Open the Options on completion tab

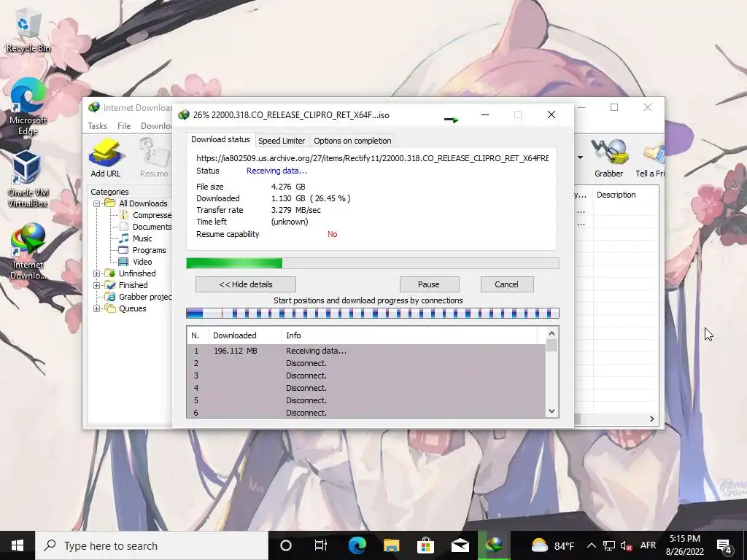[x=352, y=141]
